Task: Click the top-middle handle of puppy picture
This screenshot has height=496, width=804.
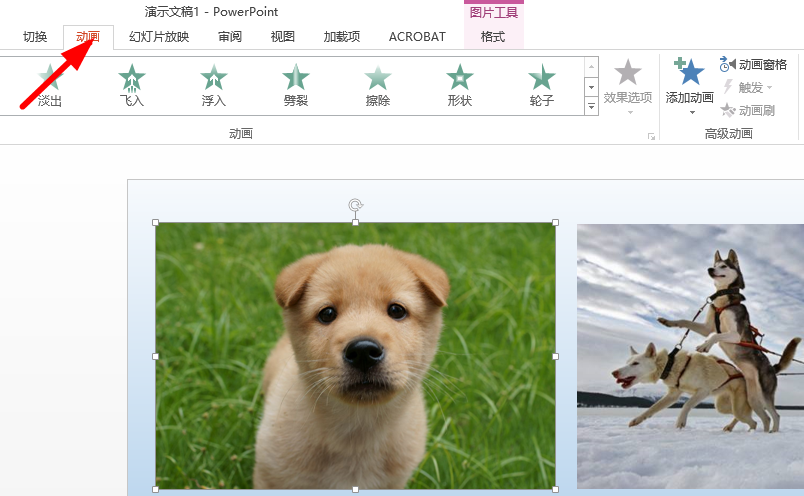Action: pos(355,223)
